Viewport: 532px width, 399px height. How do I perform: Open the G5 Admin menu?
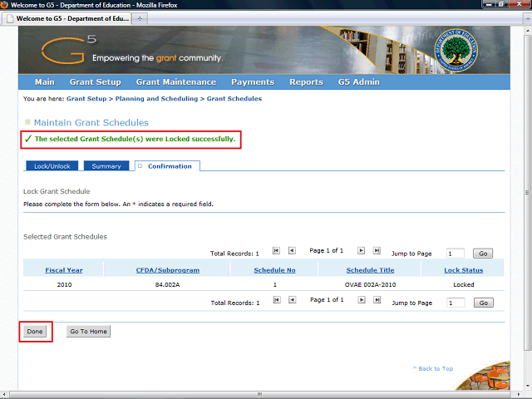point(358,82)
